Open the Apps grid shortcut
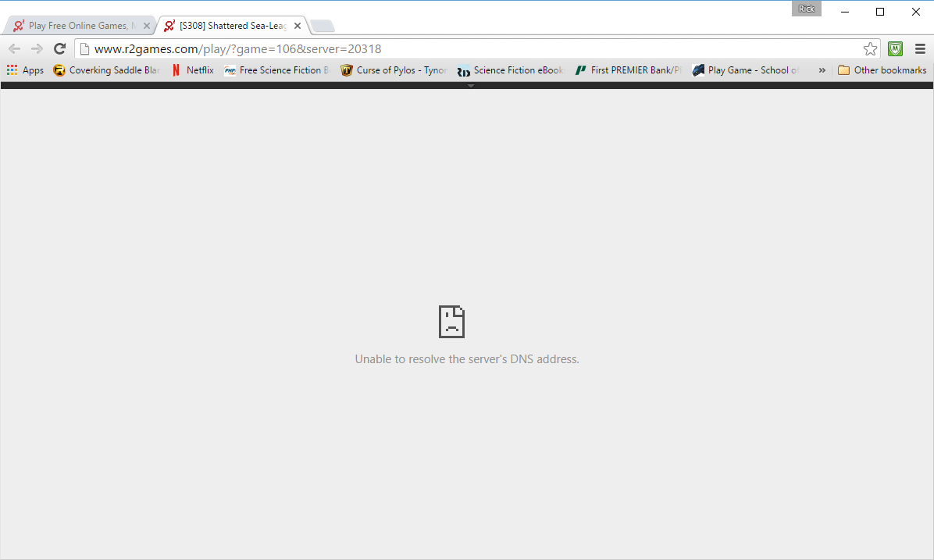 coord(25,70)
